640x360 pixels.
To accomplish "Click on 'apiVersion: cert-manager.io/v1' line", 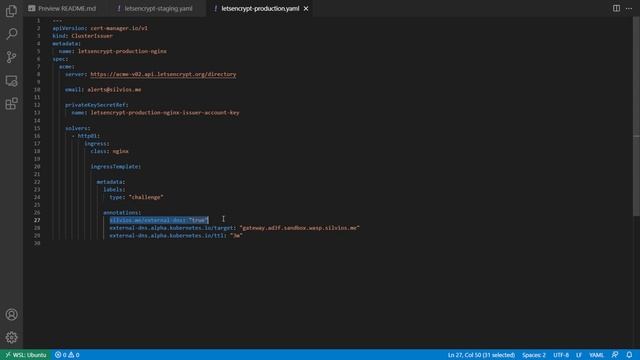I will point(100,28).
